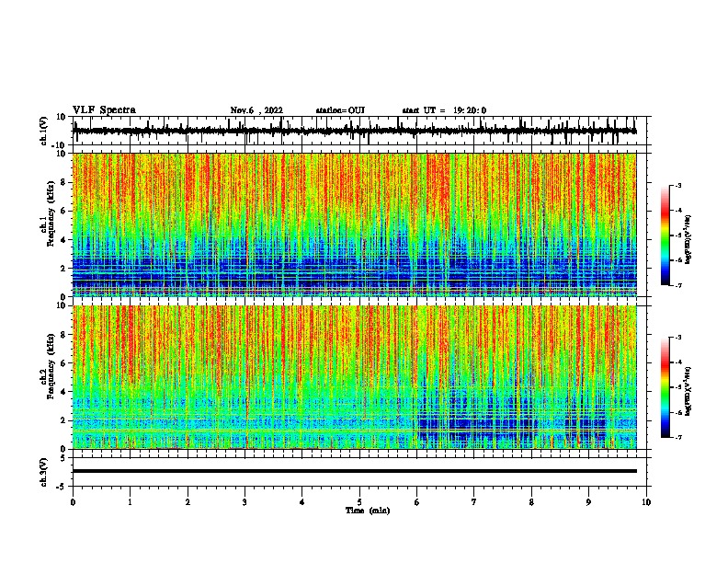The image size is (728, 563).
Task: Click the date text "Nov.6 , 2022"
Action: pos(256,110)
